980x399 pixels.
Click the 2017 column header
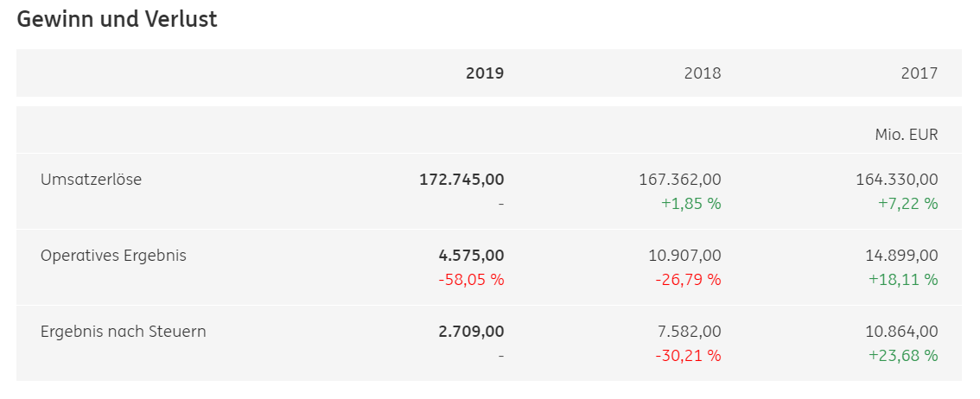[x=920, y=73]
